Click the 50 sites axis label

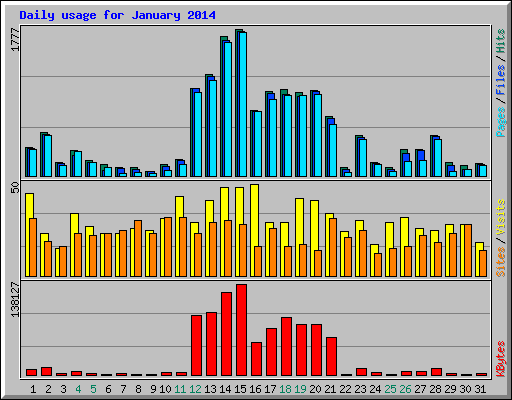[x=15, y=187]
